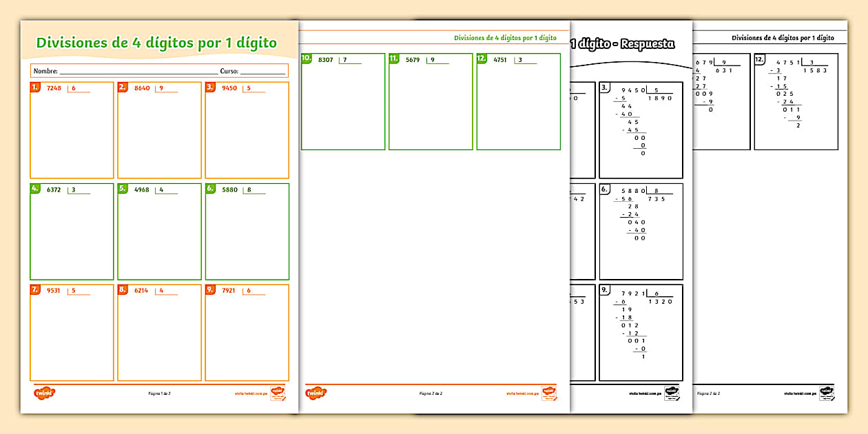
Task: Open answer box 6 showing quotient 735
Action: [x=641, y=231]
